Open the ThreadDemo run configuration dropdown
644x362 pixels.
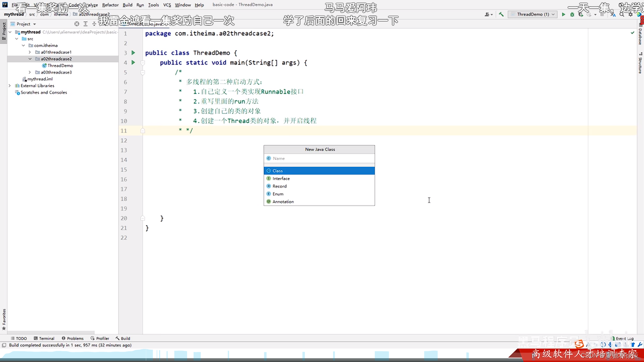tap(533, 14)
